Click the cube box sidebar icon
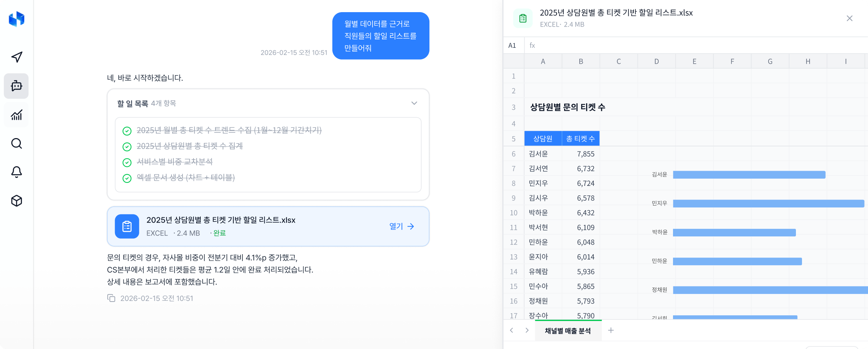This screenshot has height=349, width=868. click(16, 201)
